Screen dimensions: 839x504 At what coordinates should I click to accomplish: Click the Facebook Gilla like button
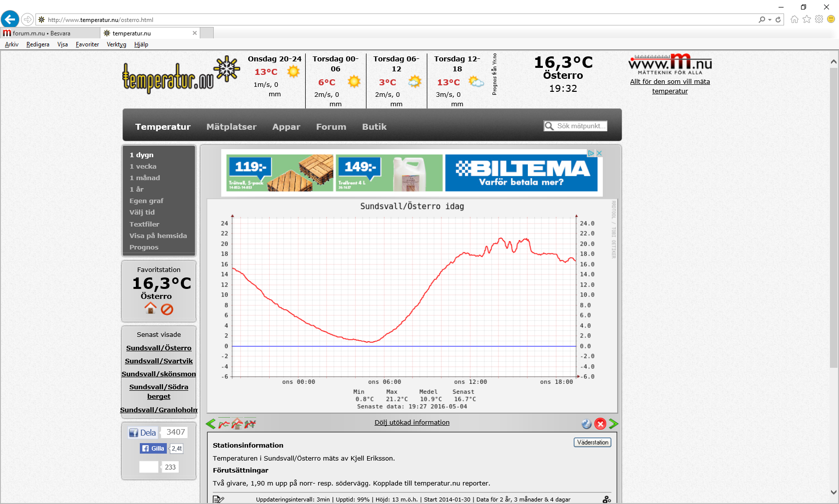pos(153,449)
